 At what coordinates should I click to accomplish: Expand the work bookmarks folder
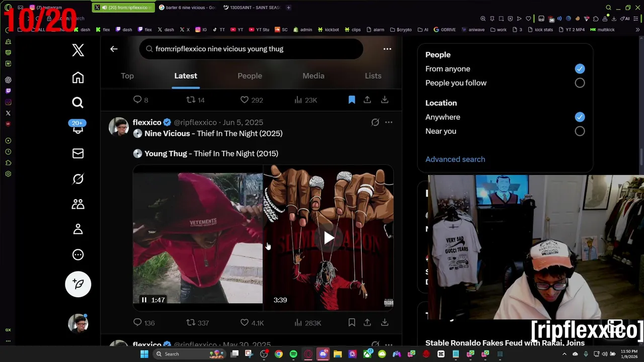pyautogui.click(x=498, y=30)
